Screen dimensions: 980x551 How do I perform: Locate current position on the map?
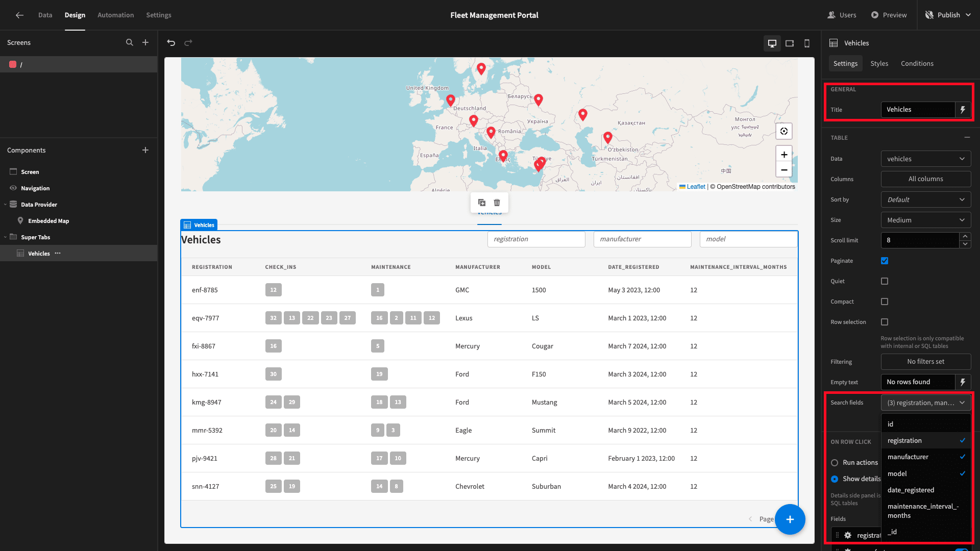[x=784, y=131]
